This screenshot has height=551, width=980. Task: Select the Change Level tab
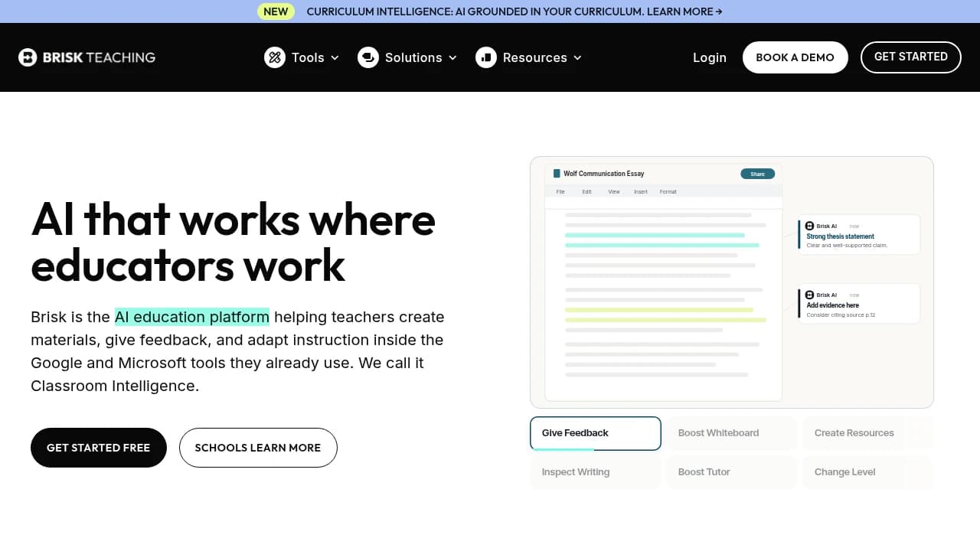[x=867, y=472]
